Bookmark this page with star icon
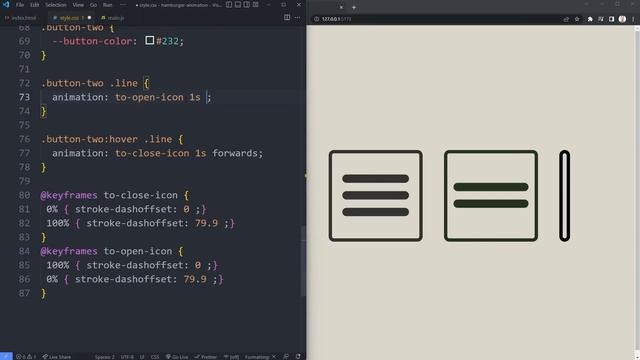The width and height of the screenshot is (640, 360). [577, 19]
